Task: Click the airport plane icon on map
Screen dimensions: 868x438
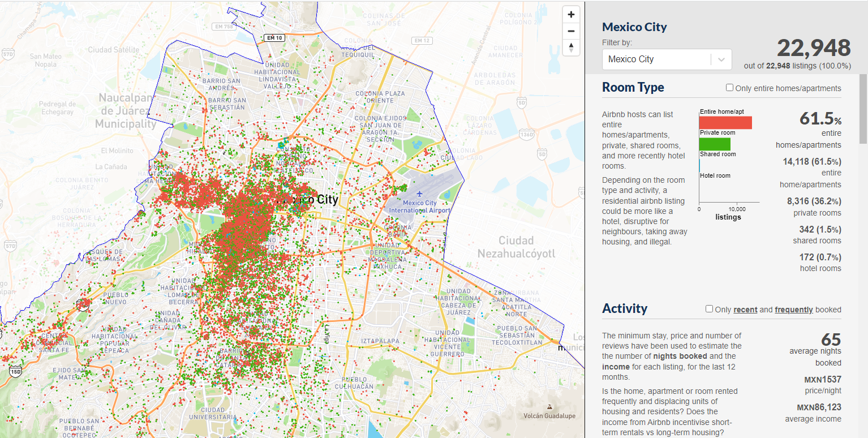Action: (419, 193)
